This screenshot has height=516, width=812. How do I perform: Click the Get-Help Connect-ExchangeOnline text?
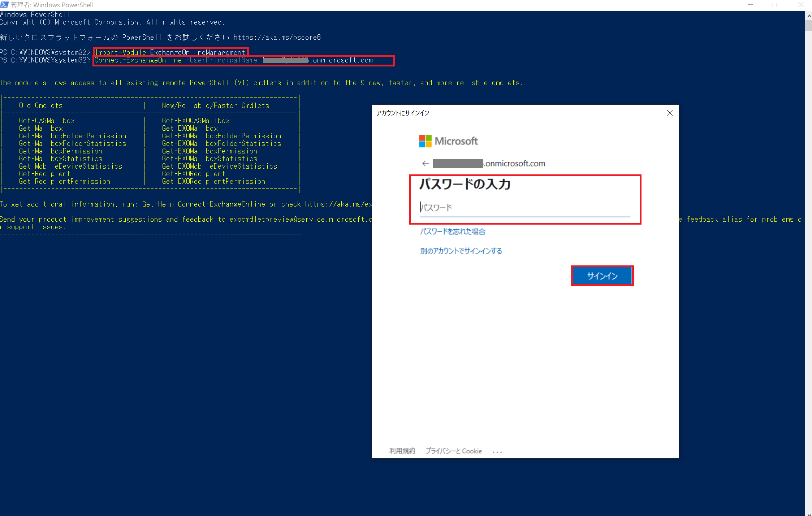(204, 204)
